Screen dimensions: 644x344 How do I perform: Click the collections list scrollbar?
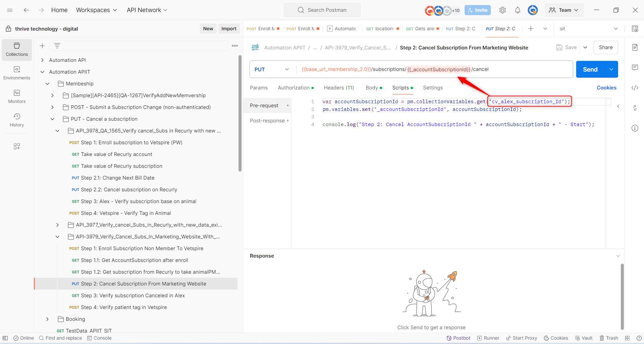(240, 114)
